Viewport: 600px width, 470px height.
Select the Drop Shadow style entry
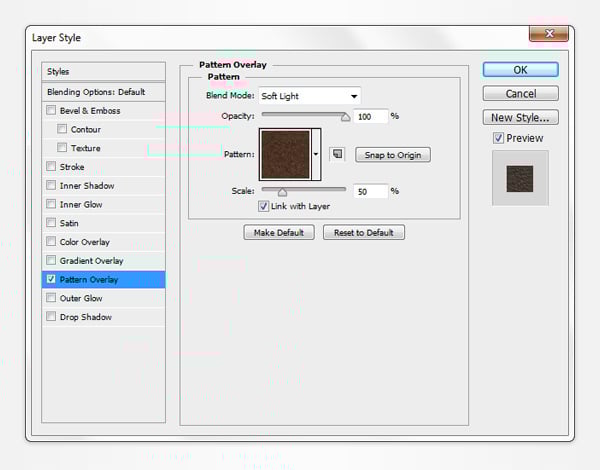[85, 317]
